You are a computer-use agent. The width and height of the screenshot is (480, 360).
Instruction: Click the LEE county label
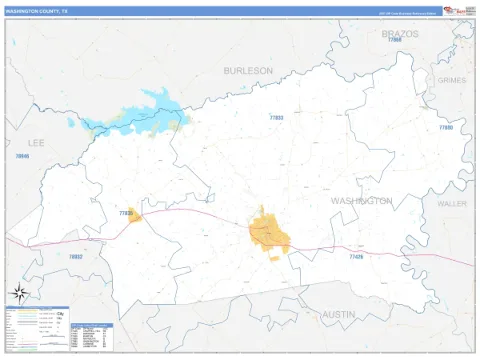pos(36,143)
